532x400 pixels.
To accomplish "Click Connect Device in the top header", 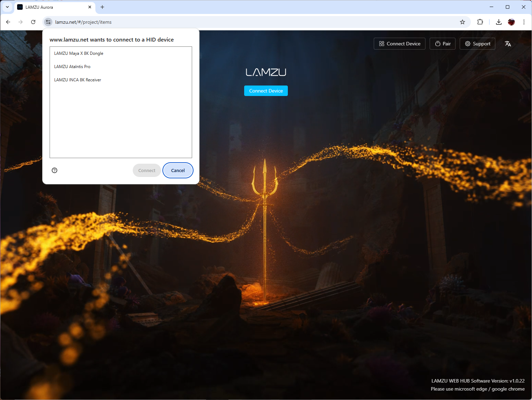I will (400, 44).
